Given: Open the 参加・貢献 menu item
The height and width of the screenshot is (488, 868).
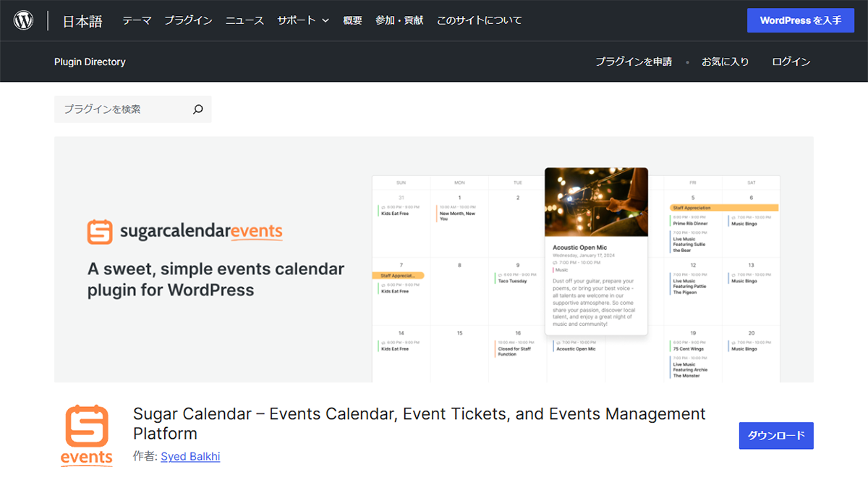Looking at the screenshot, I should [399, 20].
